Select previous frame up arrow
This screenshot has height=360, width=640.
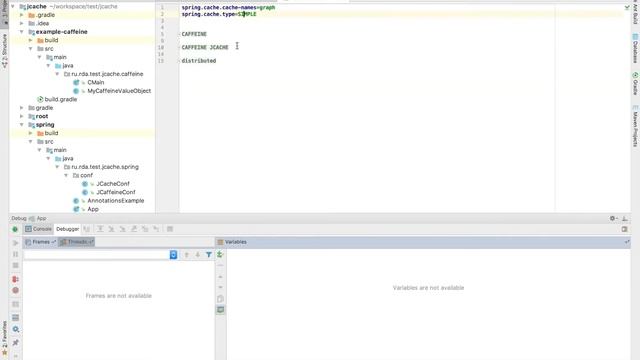[187, 255]
